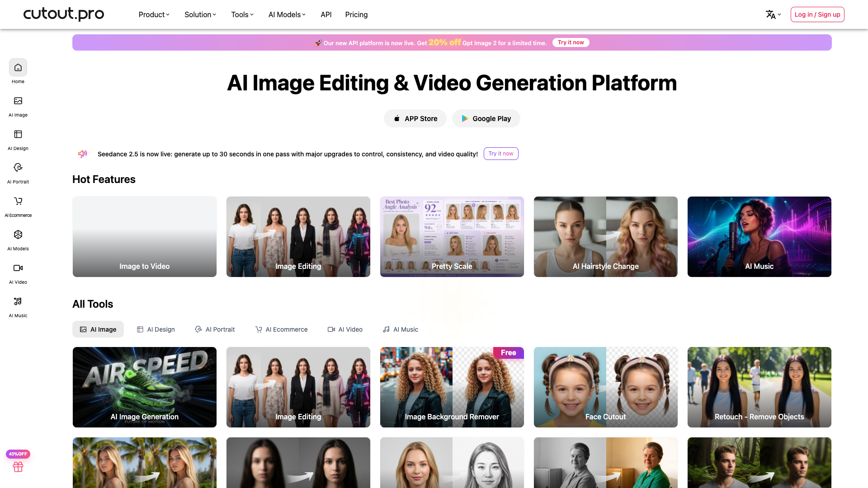Open AI Models cube icon in sidebar
Viewport: 868px width, 488px height.
tap(18, 235)
